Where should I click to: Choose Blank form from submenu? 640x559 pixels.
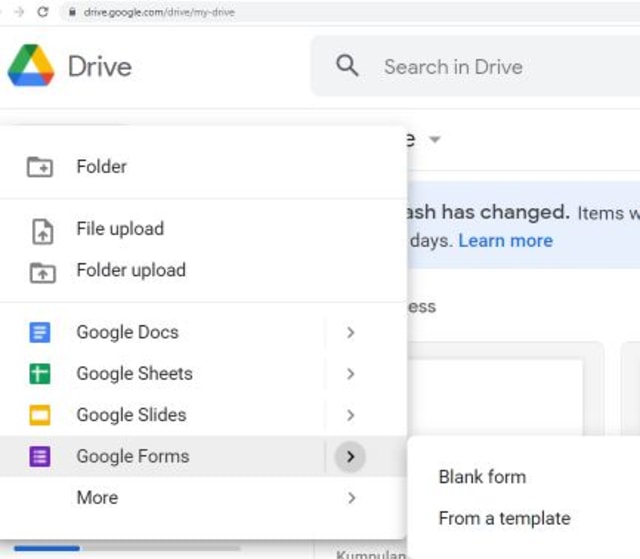[524, 477]
